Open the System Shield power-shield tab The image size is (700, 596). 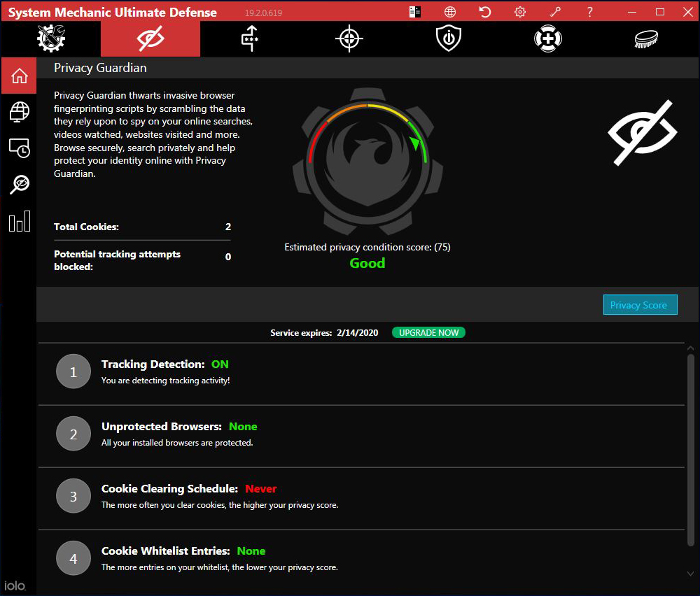448,38
